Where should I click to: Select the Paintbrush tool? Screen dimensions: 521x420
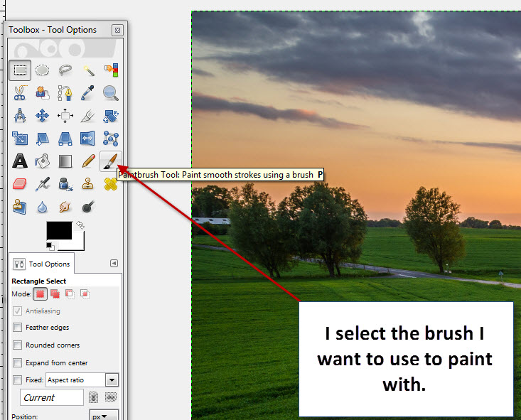[x=110, y=161]
